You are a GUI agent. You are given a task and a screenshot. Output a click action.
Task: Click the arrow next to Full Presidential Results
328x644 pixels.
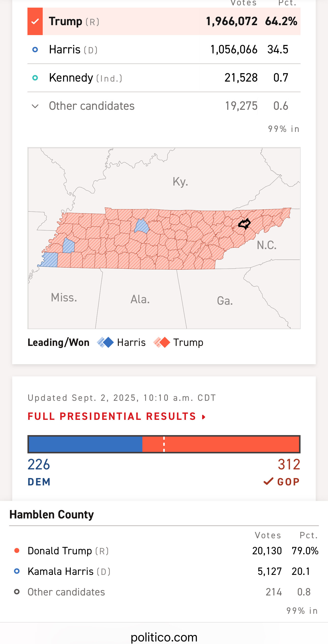pyautogui.click(x=203, y=417)
